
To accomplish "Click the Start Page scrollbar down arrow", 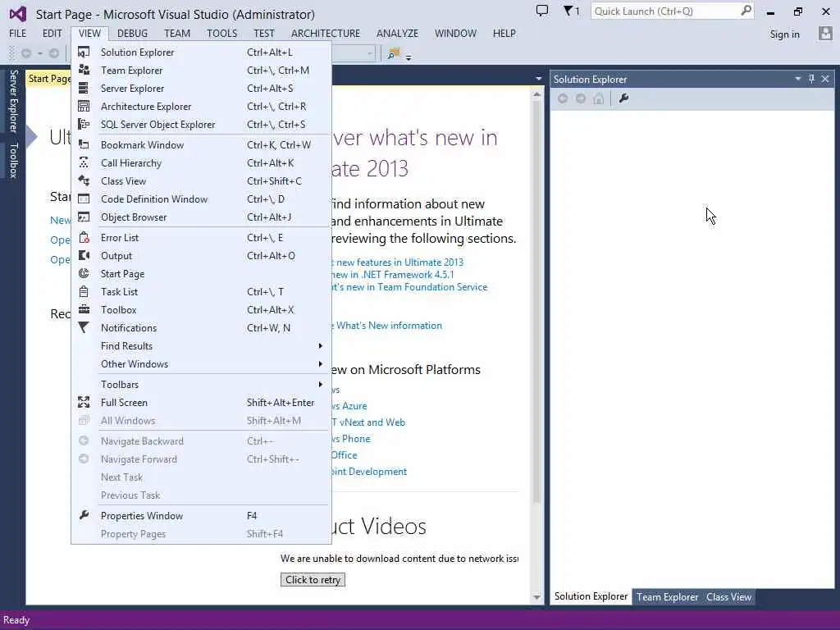I will point(536,597).
